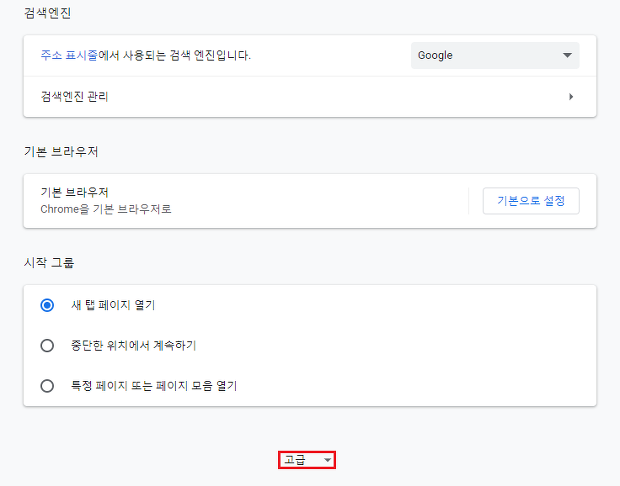This screenshot has width=620, height=486.
Task: Click the 특정 페이지 또는 페이지 모음 열기 label
Action: pos(154,386)
